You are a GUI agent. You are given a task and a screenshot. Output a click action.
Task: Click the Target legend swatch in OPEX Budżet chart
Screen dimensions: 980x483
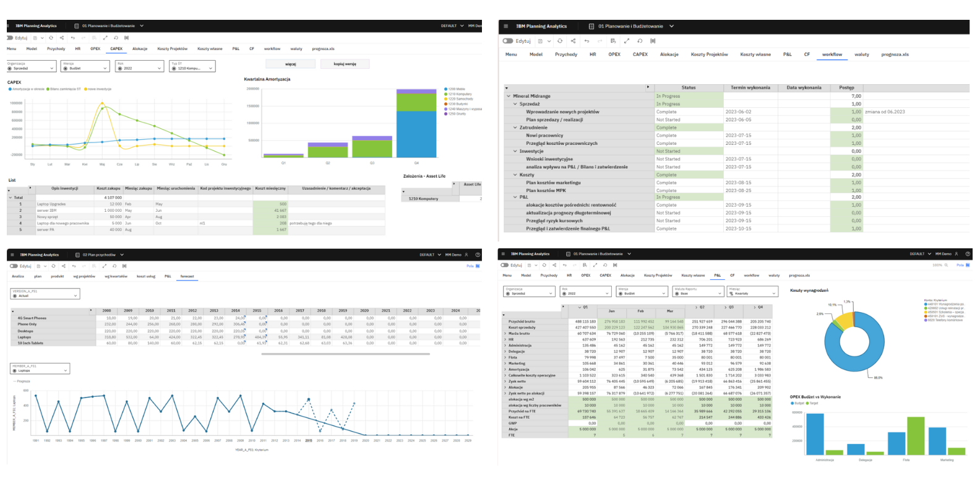click(807, 403)
